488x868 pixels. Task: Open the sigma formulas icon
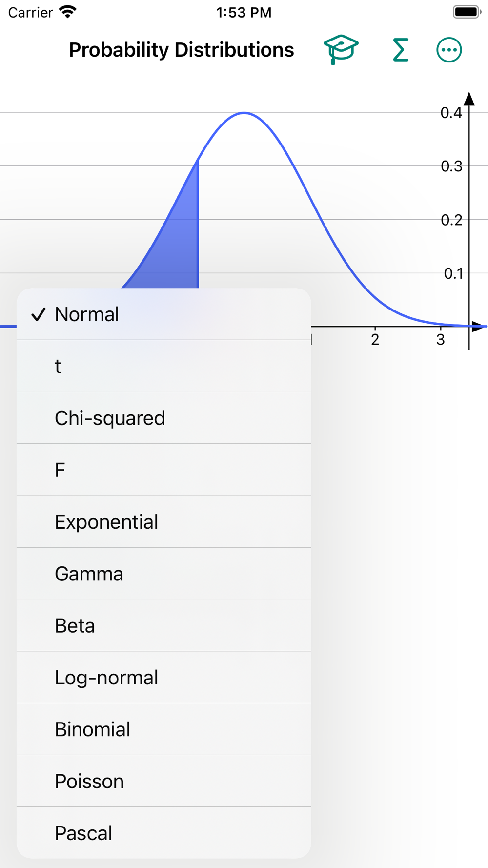[400, 50]
